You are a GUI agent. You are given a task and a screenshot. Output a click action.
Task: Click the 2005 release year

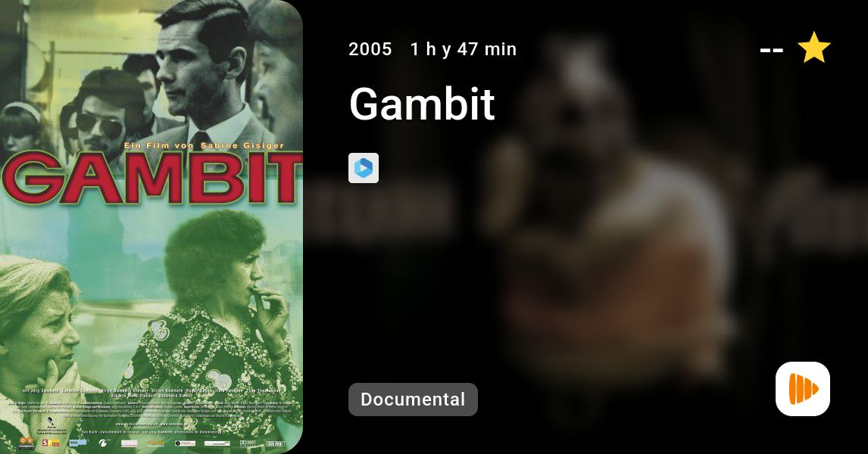[x=370, y=49]
